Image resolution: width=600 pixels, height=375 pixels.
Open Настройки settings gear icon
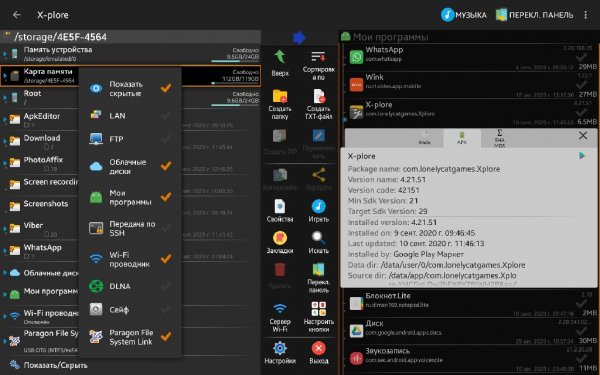tap(280, 348)
